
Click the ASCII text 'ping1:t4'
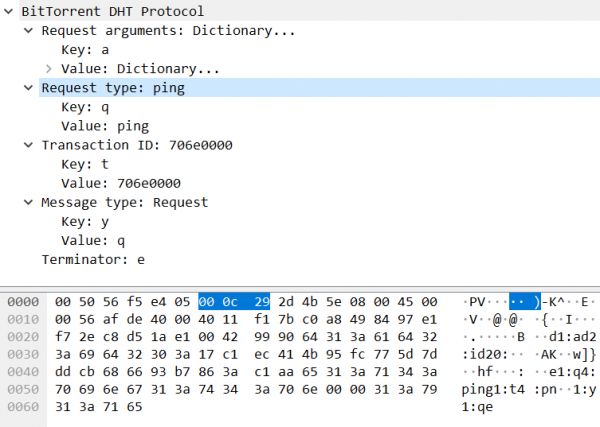[x=493, y=390]
